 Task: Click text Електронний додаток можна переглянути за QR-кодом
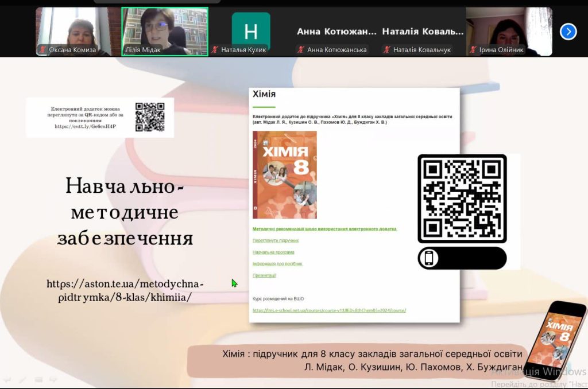tap(85, 115)
